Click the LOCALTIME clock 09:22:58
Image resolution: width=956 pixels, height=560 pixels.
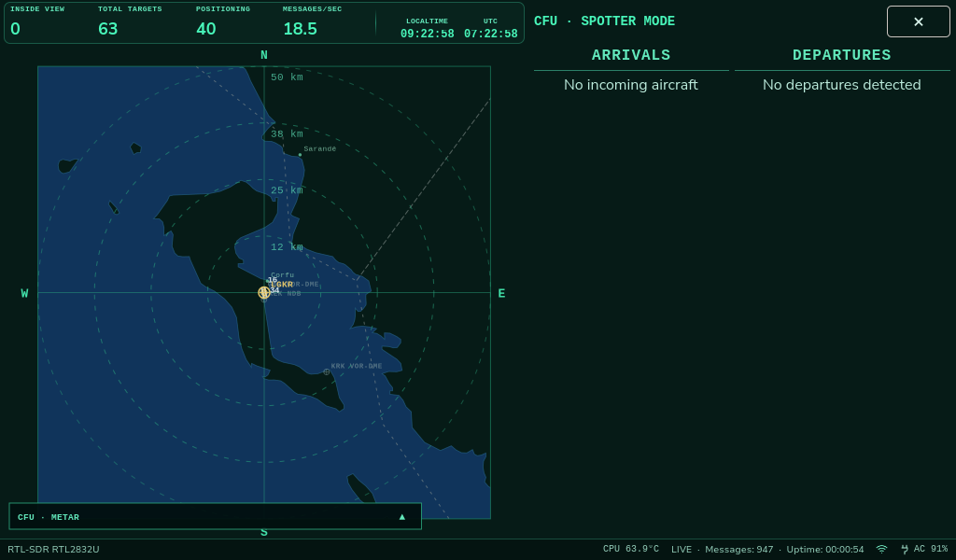(427, 34)
